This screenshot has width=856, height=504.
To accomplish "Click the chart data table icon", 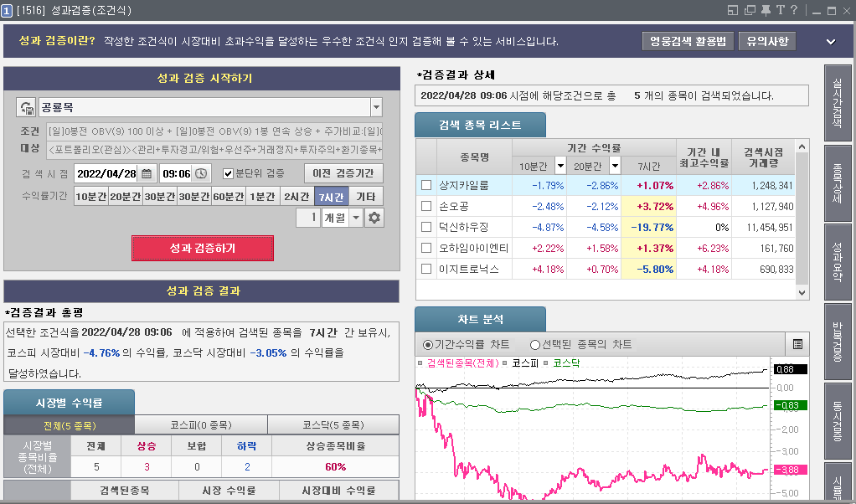I will pyautogui.click(x=797, y=344).
